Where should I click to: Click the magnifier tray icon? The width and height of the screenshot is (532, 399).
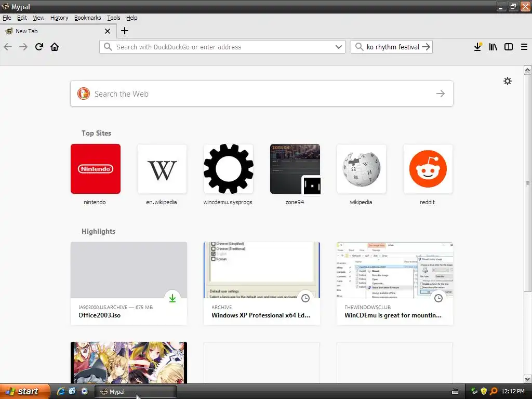(x=494, y=391)
